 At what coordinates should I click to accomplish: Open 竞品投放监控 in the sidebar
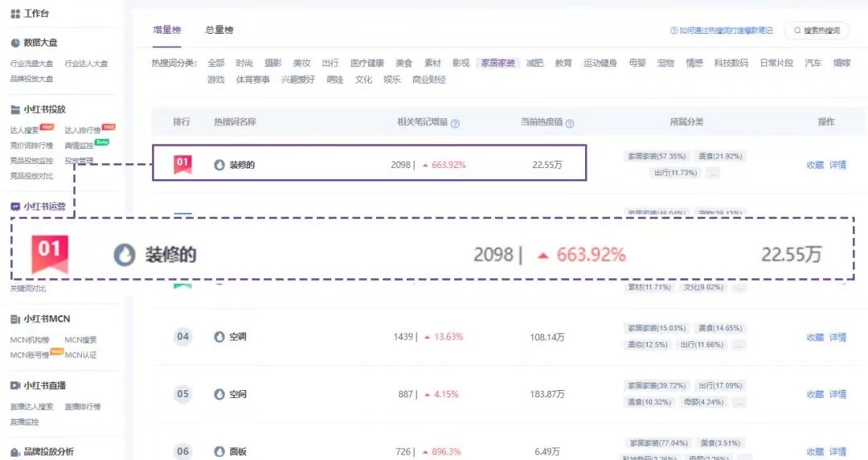coord(31,161)
